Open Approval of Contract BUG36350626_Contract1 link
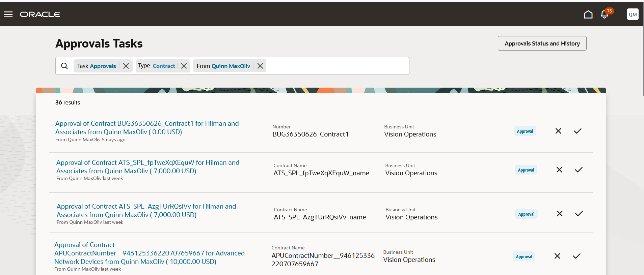Screen dimensions: 644x275 click(x=147, y=127)
